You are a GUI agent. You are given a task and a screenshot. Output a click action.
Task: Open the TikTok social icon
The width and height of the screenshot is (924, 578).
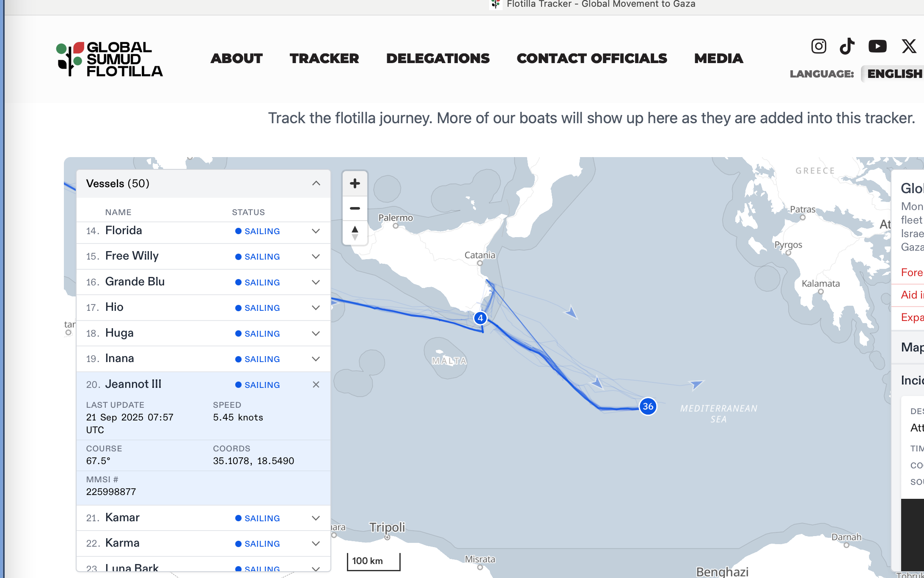(x=847, y=46)
